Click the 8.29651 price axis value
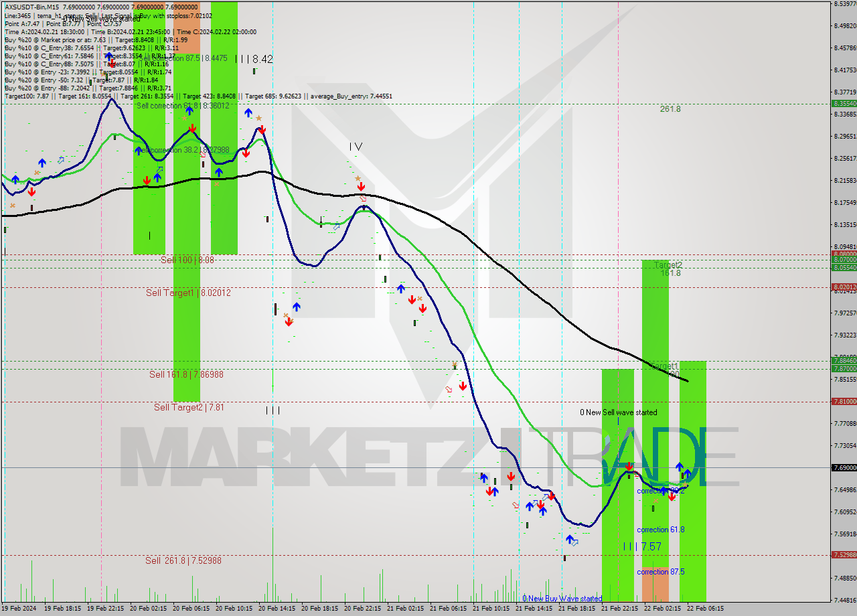 tap(845, 136)
